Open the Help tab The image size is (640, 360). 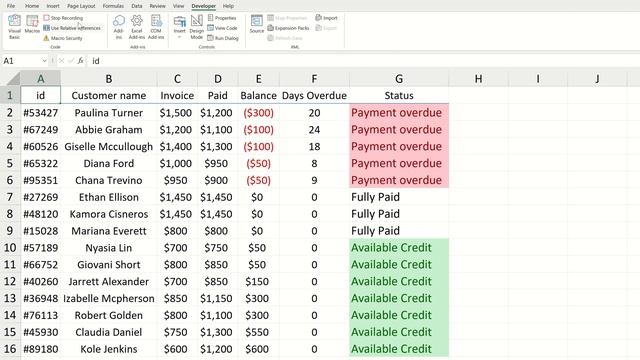[228, 6]
